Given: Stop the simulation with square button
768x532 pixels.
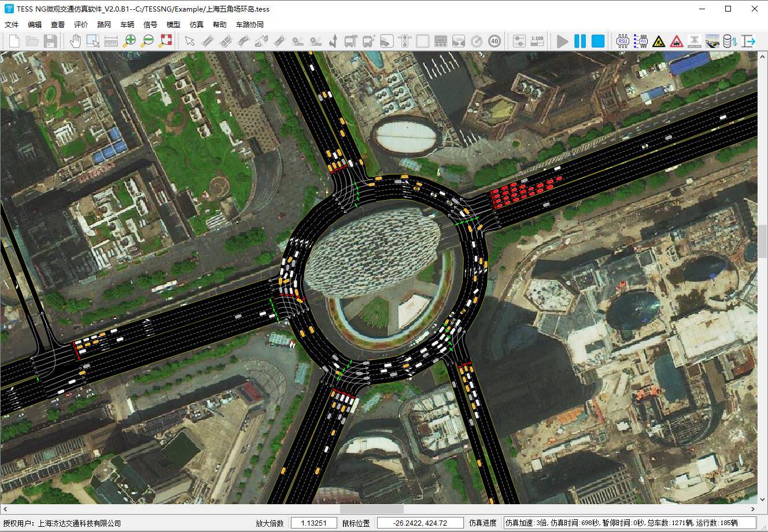Looking at the screenshot, I should tap(598, 41).
